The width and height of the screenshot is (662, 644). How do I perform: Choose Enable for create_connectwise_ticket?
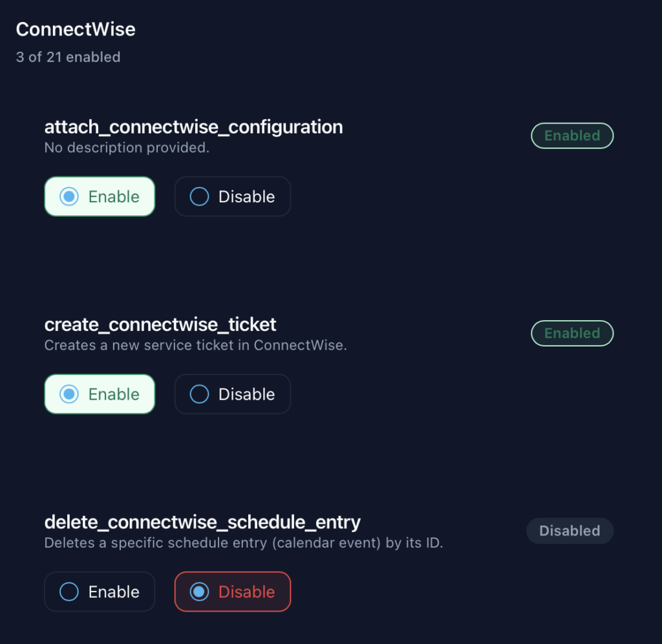pyautogui.click(x=100, y=394)
